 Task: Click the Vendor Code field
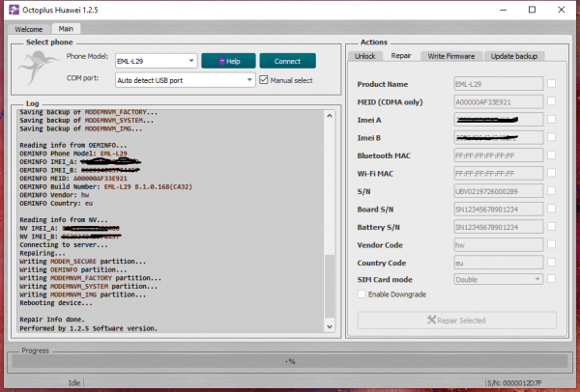point(498,245)
